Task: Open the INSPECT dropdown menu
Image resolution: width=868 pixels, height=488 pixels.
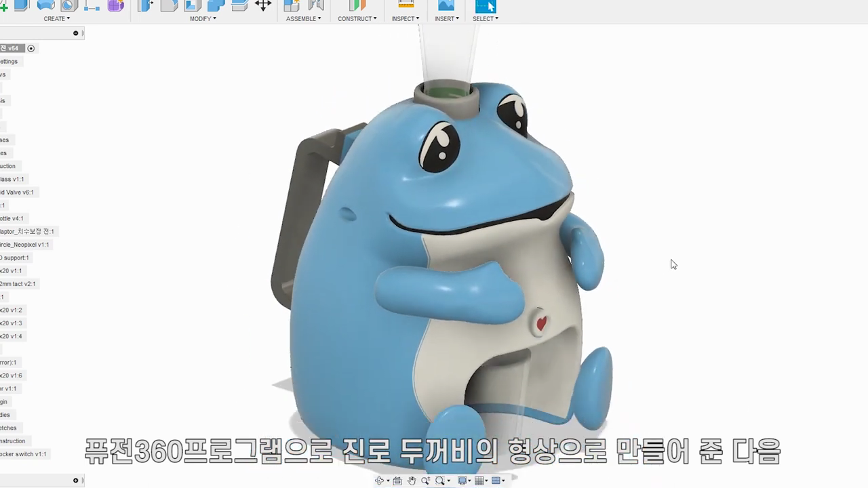Action: [x=406, y=19]
